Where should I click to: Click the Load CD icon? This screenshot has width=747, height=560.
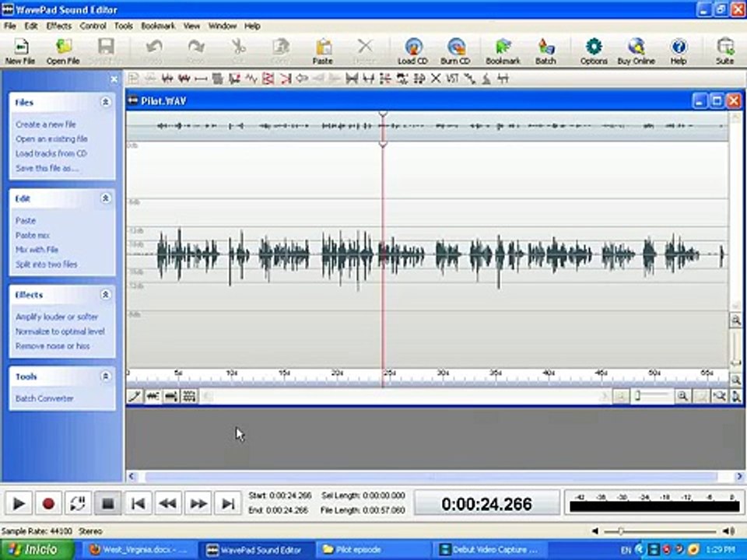(413, 51)
